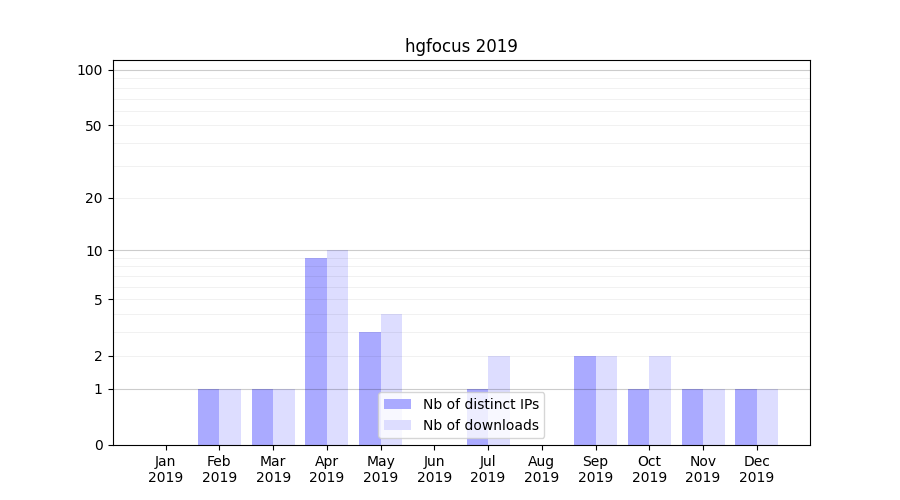This screenshot has width=900, height=500.
Task: Click the Jan 2019 x-axis label
Action: [x=166, y=469]
